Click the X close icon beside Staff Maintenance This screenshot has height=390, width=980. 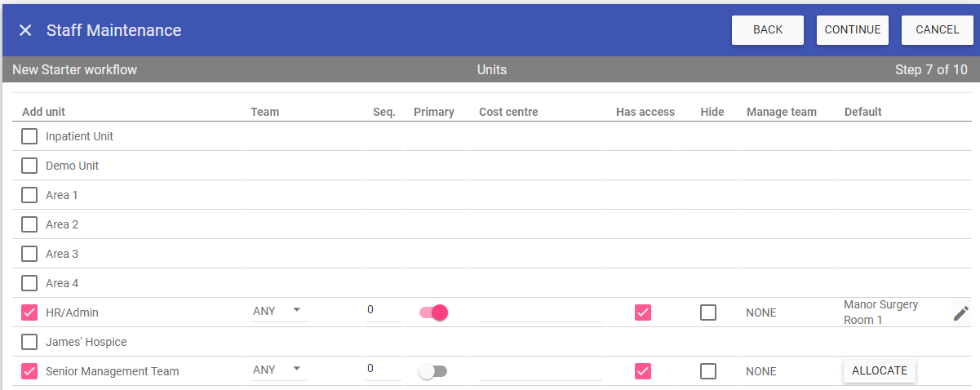pos(25,30)
